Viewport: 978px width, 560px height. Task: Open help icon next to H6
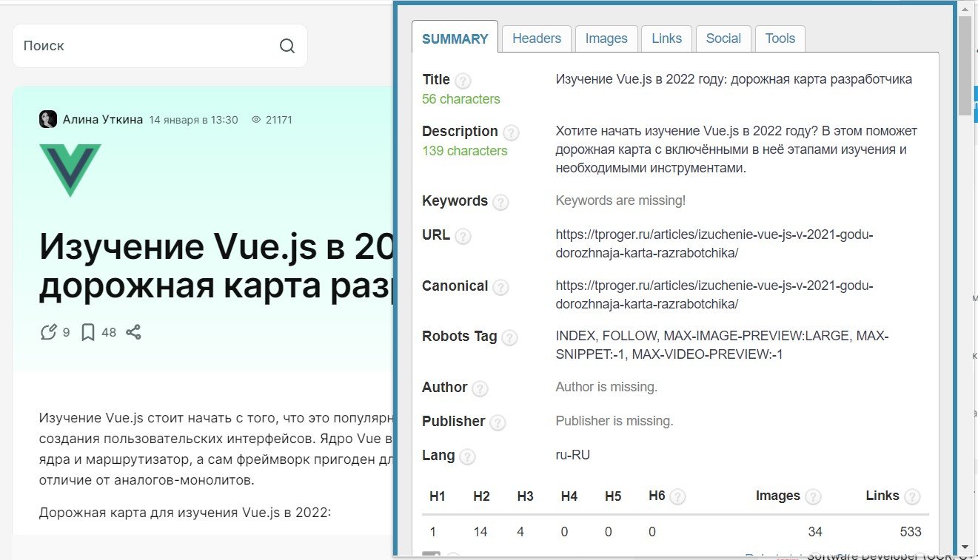click(x=677, y=497)
